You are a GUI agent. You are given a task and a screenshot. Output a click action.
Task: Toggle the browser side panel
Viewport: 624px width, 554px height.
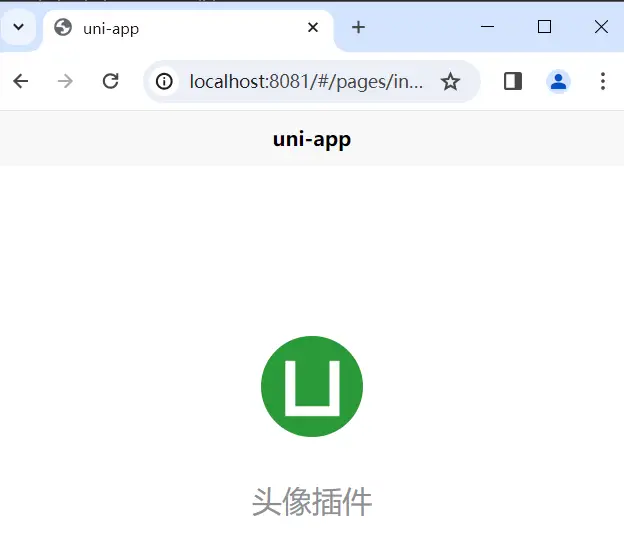[x=513, y=81]
